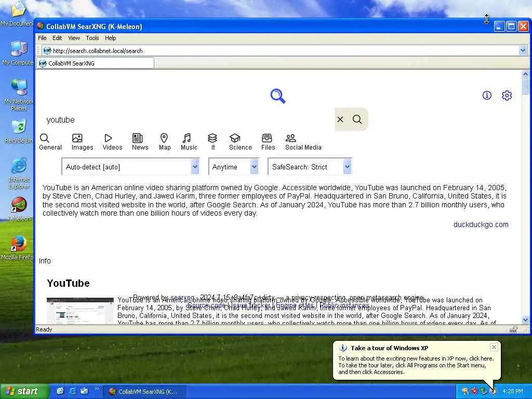Screen dimensions: 532x399
Task: Click the system tray clock
Action: point(513,391)
